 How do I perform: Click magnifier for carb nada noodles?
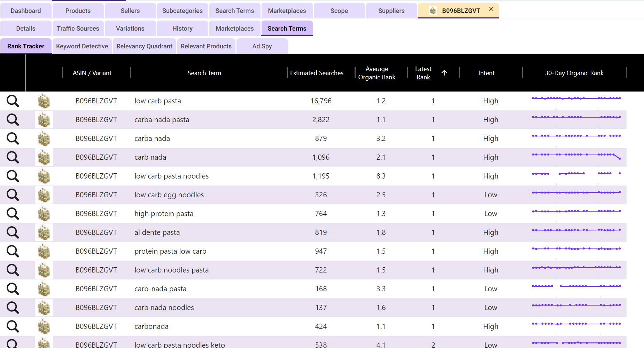click(x=13, y=308)
